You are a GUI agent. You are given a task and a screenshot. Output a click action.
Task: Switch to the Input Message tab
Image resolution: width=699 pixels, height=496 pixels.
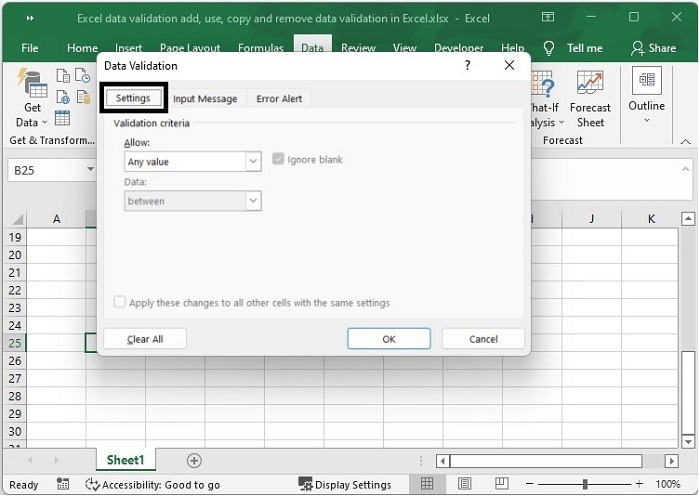pos(205,99)
